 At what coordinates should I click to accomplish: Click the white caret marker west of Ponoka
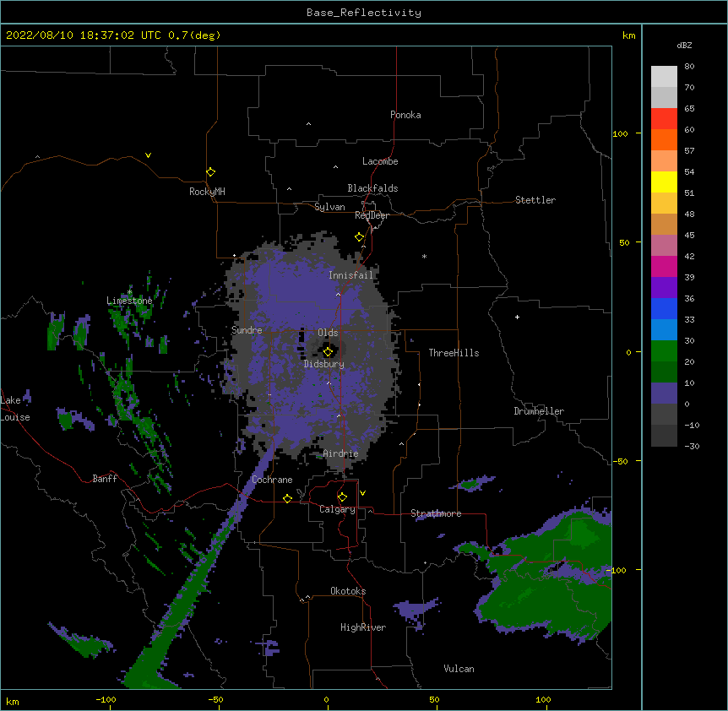point(309,124)
